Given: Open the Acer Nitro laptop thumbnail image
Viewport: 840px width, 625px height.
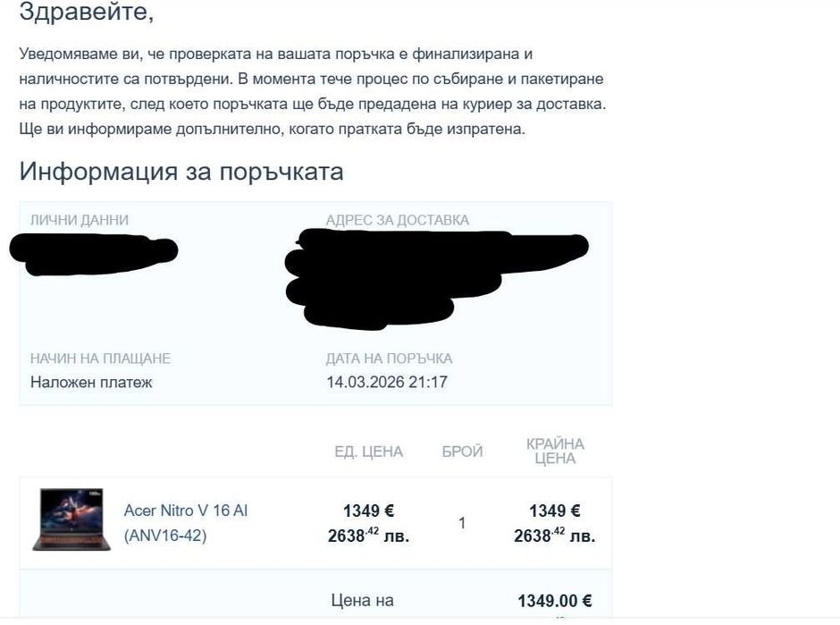Looking at the screenshot, I should click(x=71, y=519).
